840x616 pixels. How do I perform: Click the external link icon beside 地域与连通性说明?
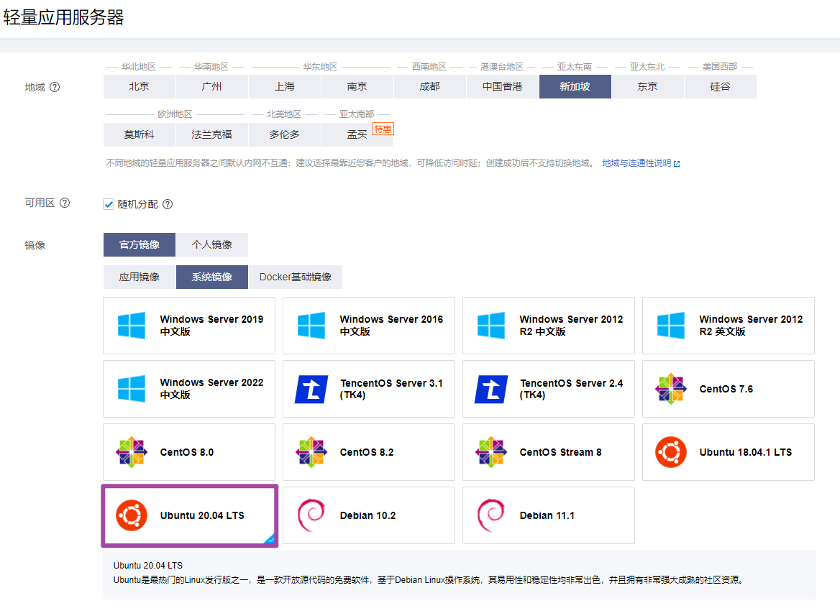(x=677, y=163)
